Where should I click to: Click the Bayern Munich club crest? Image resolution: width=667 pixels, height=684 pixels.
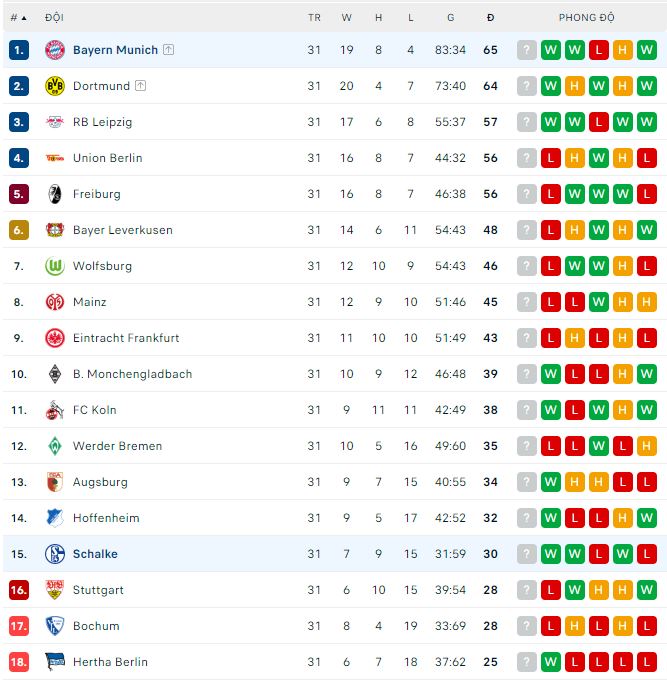[x=54, y=50]
